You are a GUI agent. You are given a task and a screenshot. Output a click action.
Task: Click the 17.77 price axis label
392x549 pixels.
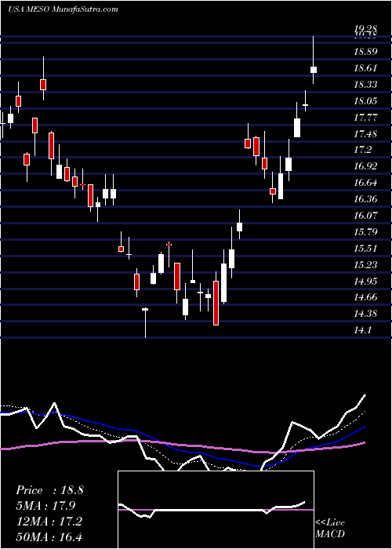pyautogui.click(x=365, y=118)
